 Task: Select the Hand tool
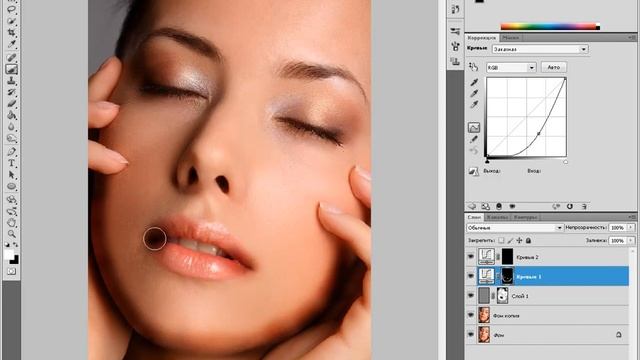click(11, 223)
